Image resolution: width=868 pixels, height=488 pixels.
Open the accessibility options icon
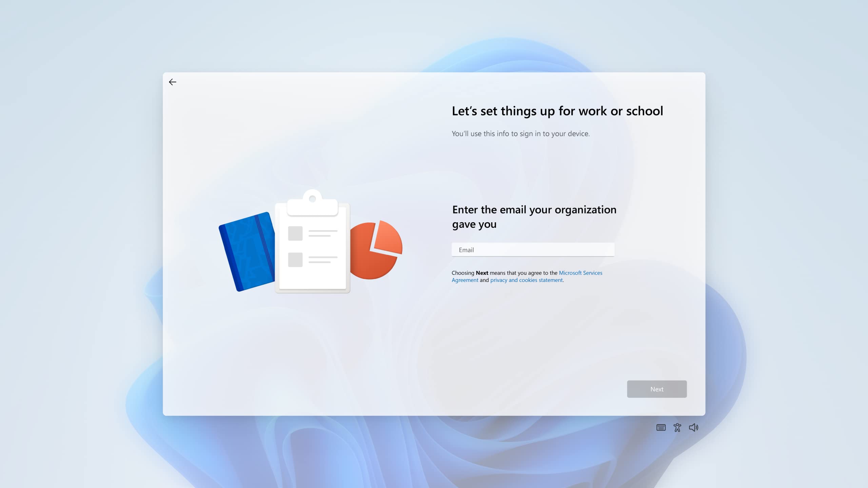677,428
